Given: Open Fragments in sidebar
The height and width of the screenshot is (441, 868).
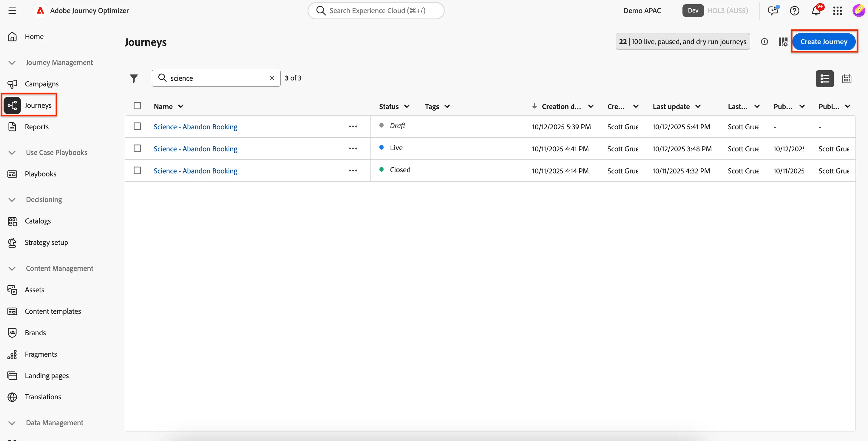Looking at the screenshot, I should (32, 354).
